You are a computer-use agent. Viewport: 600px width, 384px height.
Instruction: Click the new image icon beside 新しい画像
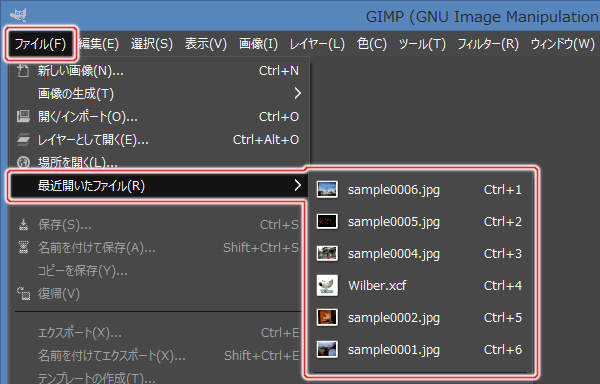(x=23, y=71)
